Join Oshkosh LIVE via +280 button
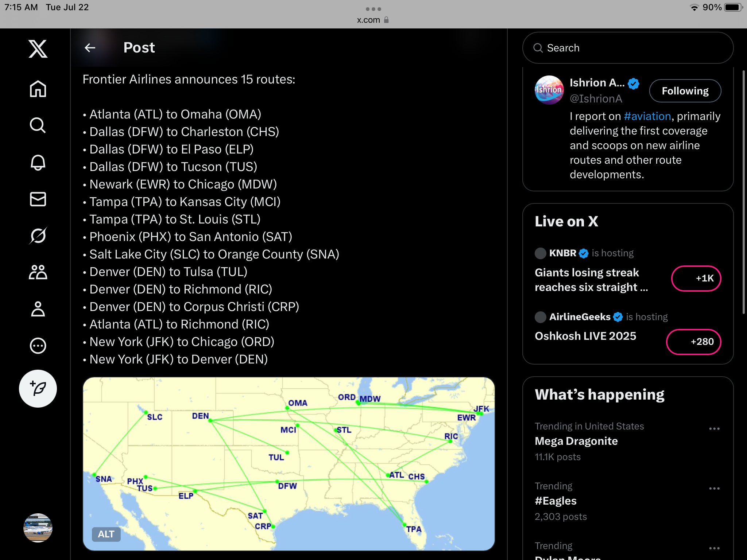This screenshot has height=560, width=747. tap(693, 342)
